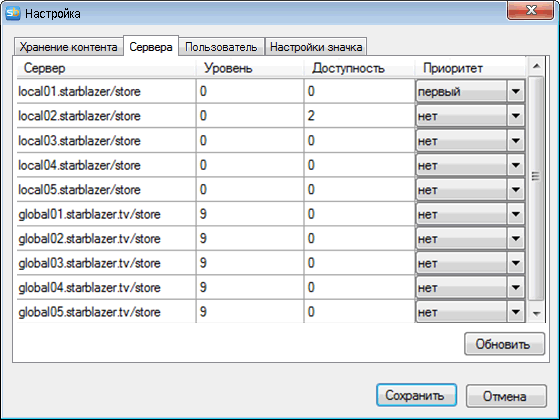
Task: Click the vertical scrollbar thumb
Action: (536, 189)
